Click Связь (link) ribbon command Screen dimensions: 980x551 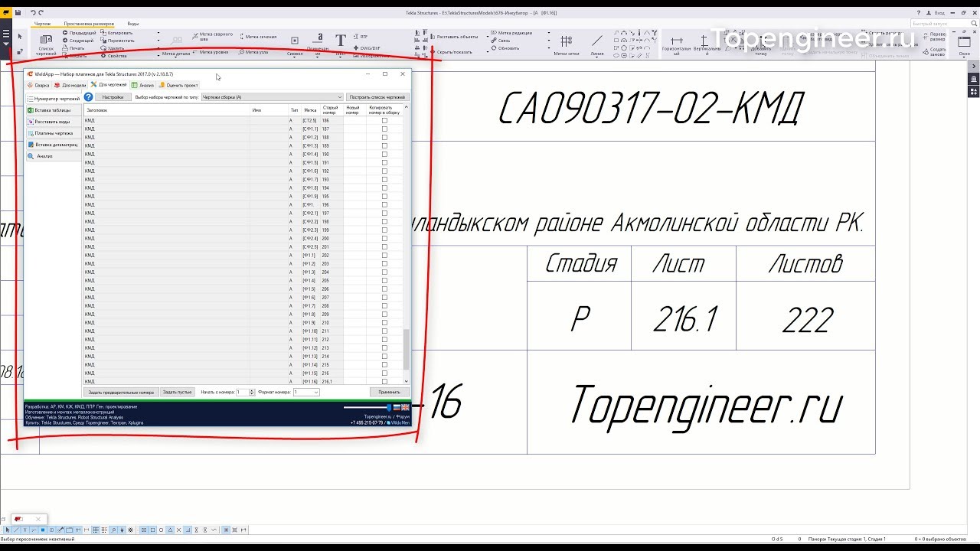(500, 41)
